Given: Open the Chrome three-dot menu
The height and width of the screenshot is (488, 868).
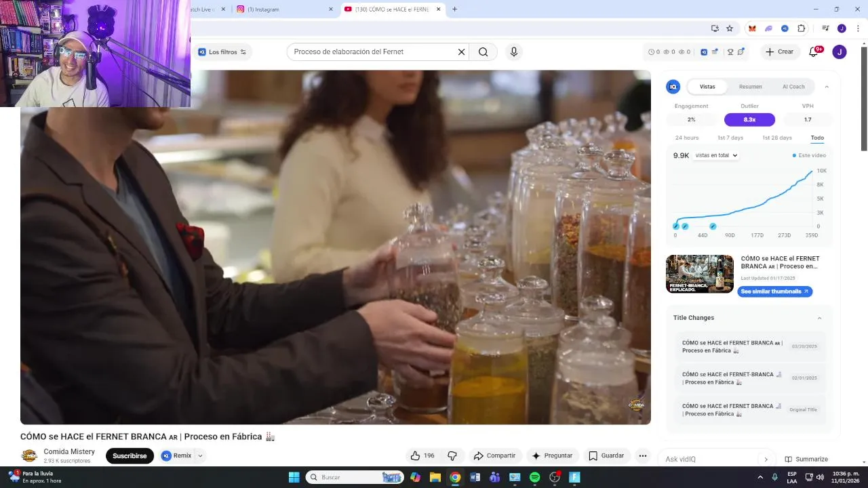Looking at the screenshot, I should pyautogui.click(x=859, y=28).
